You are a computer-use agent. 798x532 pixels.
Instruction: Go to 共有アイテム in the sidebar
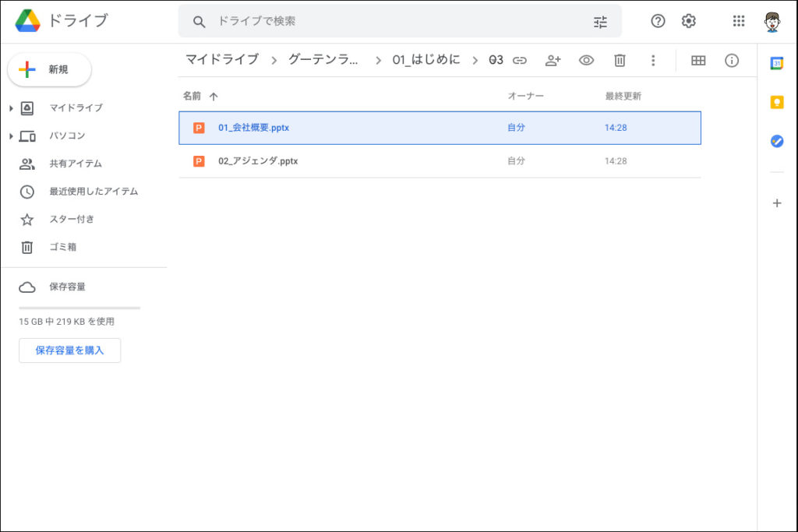75,164
